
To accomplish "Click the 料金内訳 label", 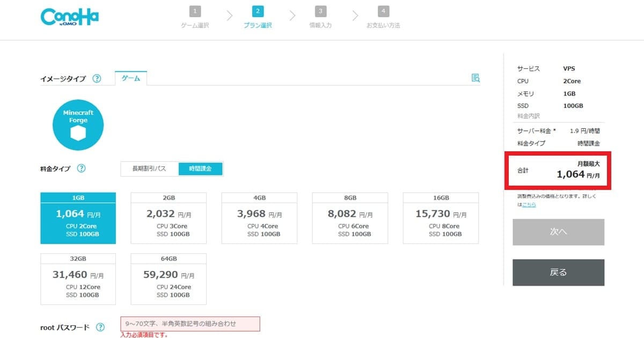I will tap(529, 116).
